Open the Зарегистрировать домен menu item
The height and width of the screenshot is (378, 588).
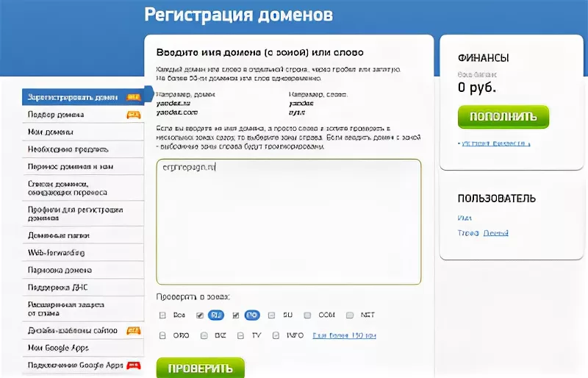pos(83,97)
